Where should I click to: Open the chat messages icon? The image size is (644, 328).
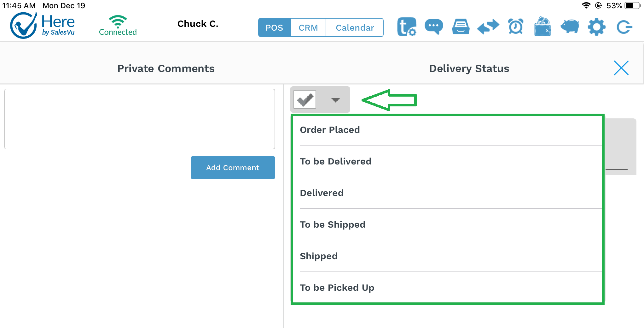click(x=434, y=27)
